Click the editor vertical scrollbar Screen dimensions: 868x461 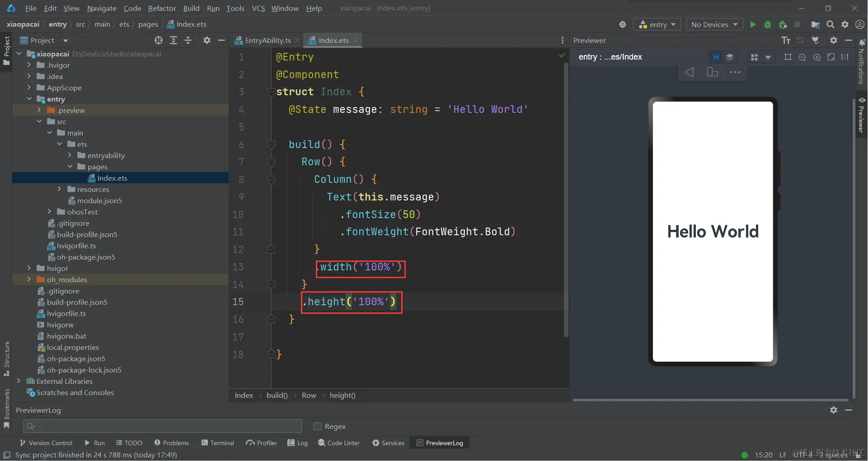(x=566, y=199)
